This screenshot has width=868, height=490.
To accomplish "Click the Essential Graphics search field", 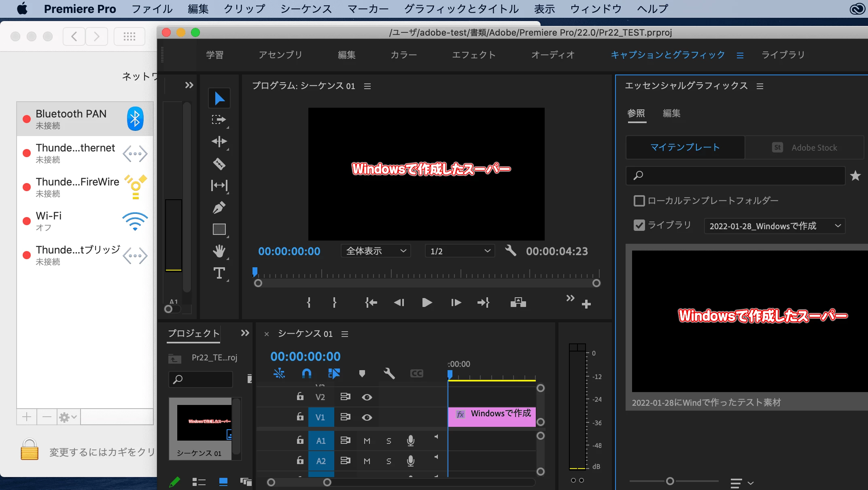I will pyautogui.click(x=736, y=175).
